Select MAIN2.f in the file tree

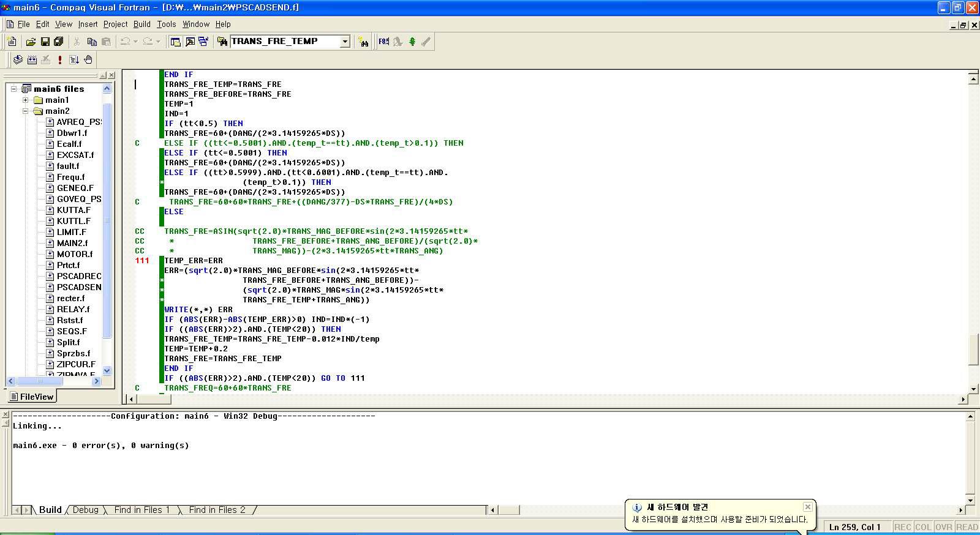pyautogui.click(x=72, y=243)
